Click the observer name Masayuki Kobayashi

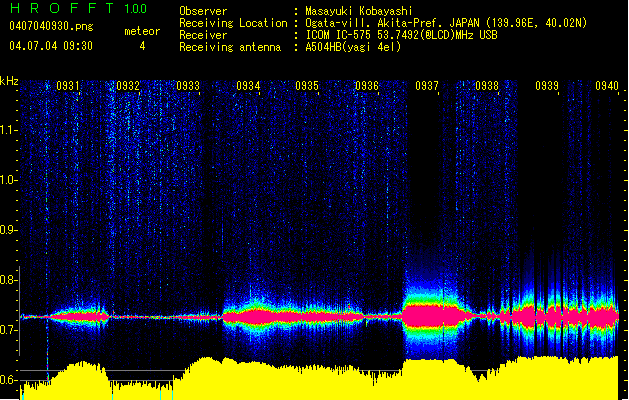point(359,11)
